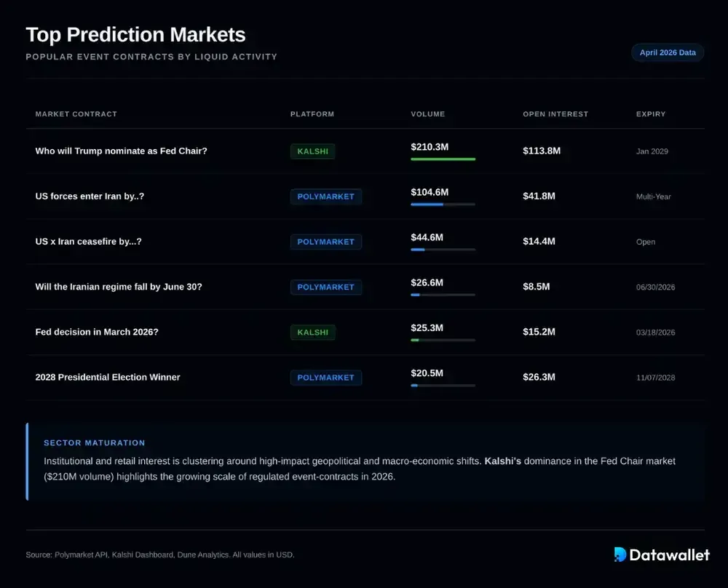Click the Datawallet brand name text
728x588 pixels.
(670, 555)
